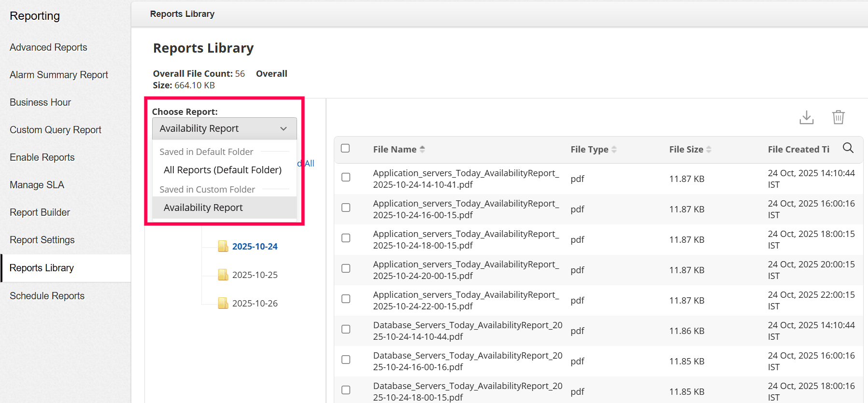Click the trash delete icon
This screenshot has width=868, height=403.
point(838,117)
